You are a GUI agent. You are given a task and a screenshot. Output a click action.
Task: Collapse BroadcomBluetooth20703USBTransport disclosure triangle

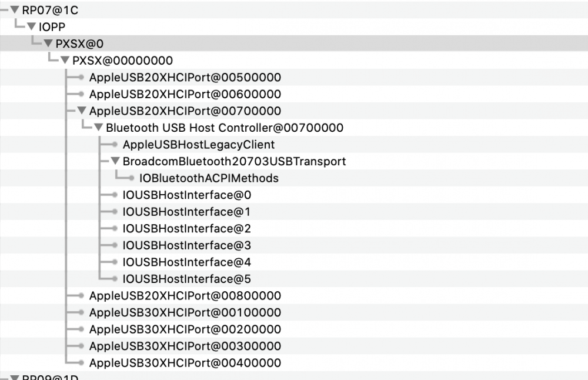coord(115,161)
